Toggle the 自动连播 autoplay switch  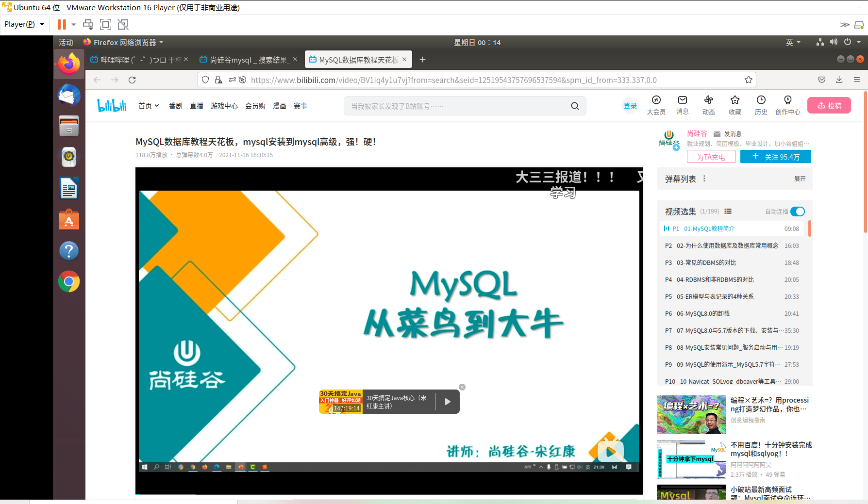coord(797,211)
